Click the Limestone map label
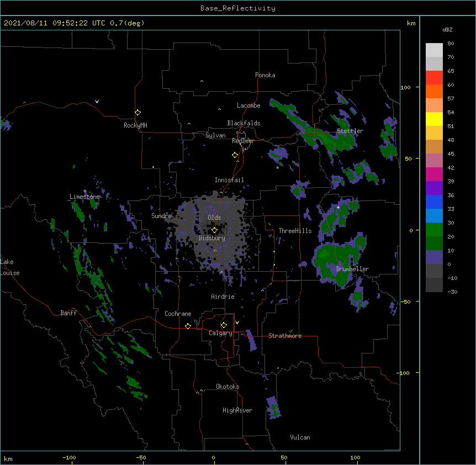This screenshot has height=465, width=476. coord(84,197)
